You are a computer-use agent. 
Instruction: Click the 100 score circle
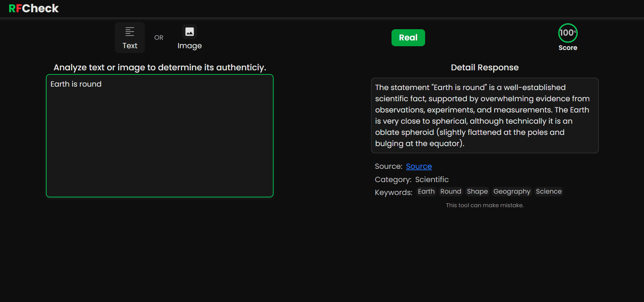click(568, 33)
